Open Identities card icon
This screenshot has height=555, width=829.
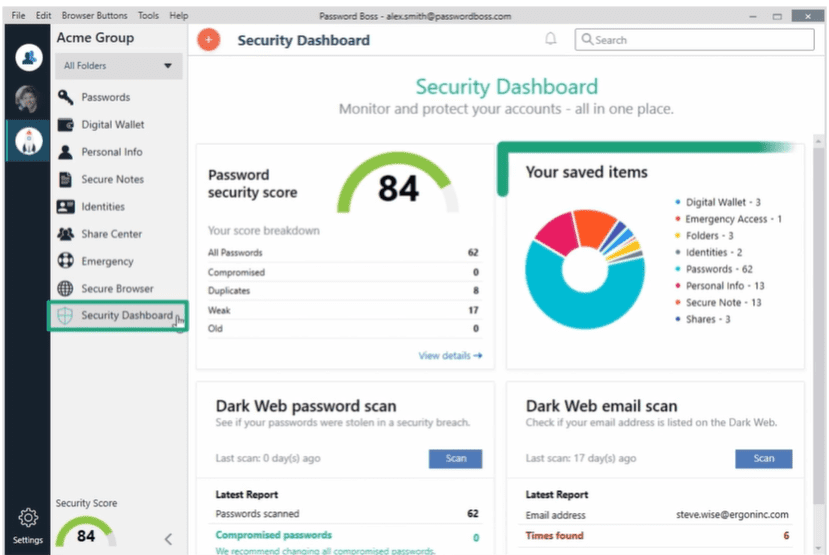[x=65, y=206]
